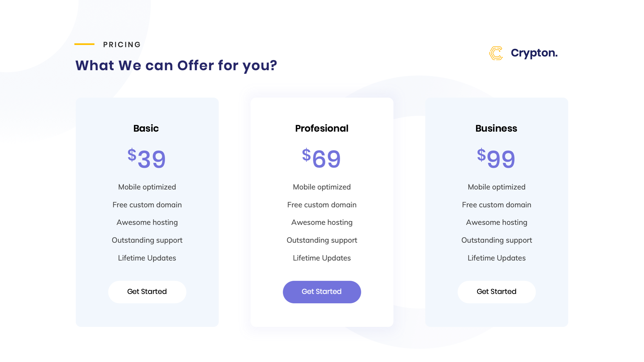The width and height of the screenshot is (644, 362).
Task: Click the $99 price
Action: [496, 159]
